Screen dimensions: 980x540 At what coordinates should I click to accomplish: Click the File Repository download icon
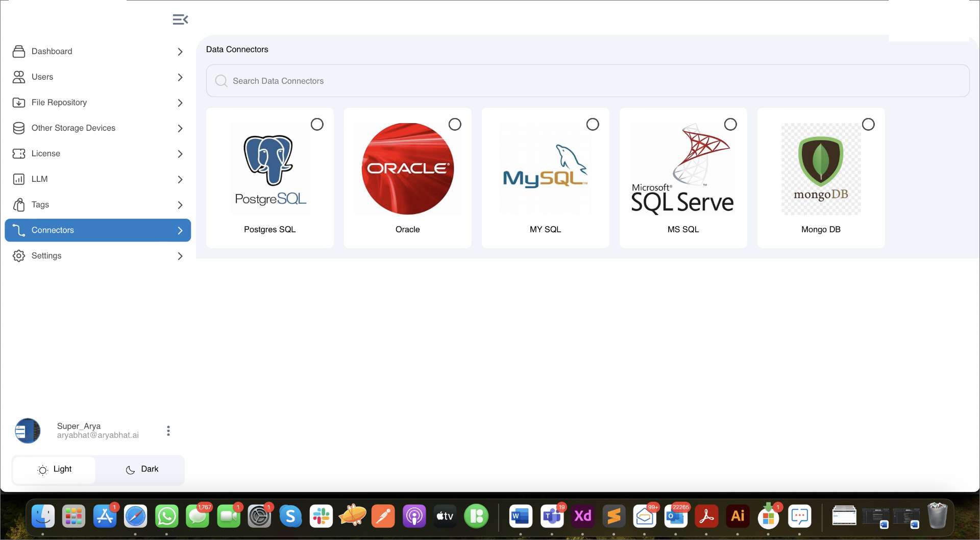pyautogui.click(x=19, y=102)
